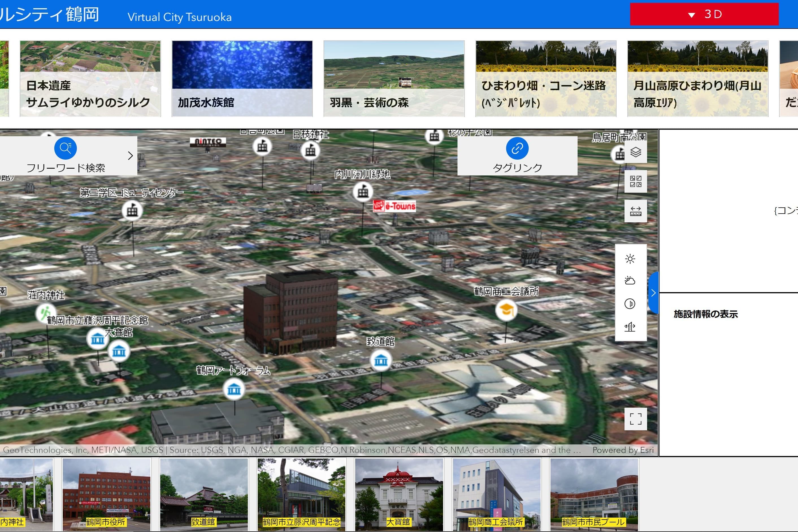Click the 致道館 museum marker on map
Viewport: 798px width, 532px height.
pyautogui.click(x=381, y=360)
